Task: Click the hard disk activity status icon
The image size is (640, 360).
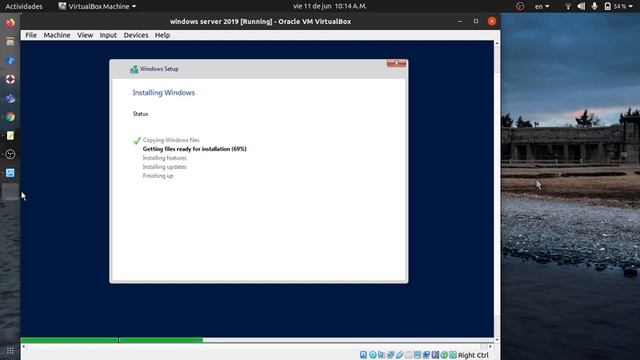Action: point(363,355)
